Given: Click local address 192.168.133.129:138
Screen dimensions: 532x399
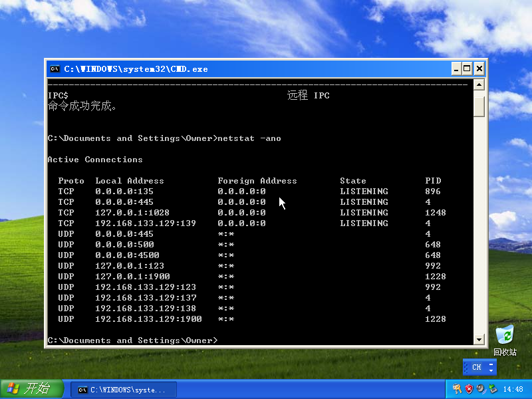Looking at the screenshot, I should click(145, 309).
